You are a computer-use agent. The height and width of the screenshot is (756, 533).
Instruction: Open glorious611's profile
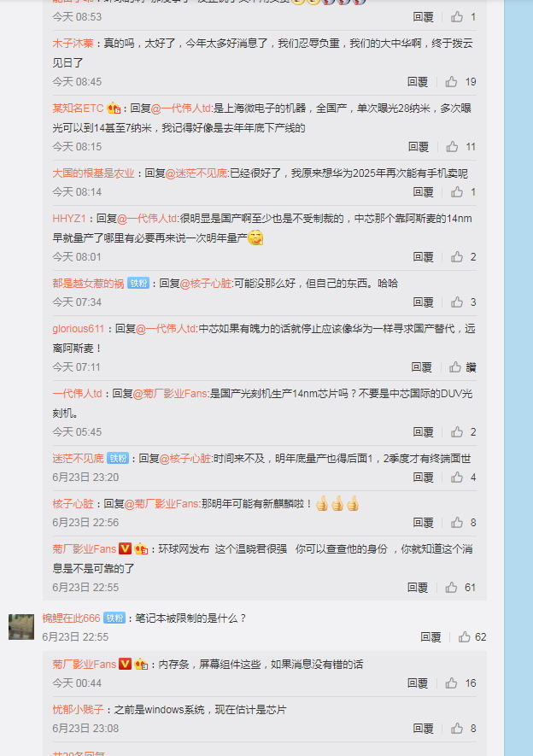(x=78, y=329)
